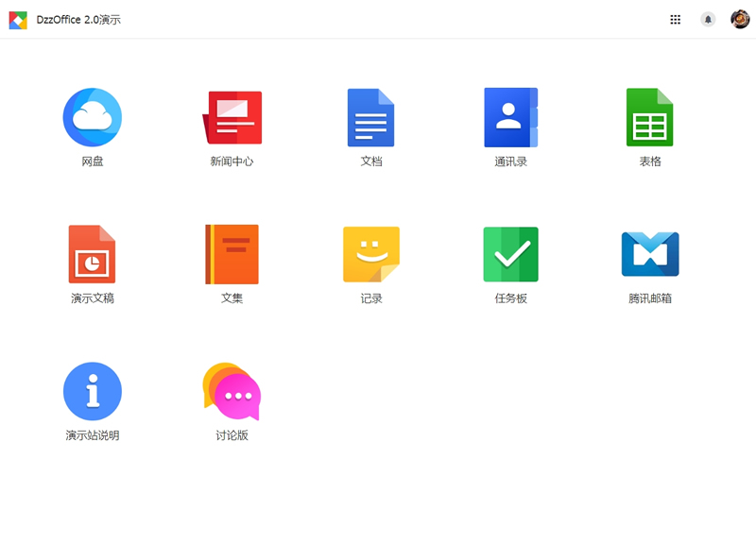Click the 新闻中心 label text
Image resolution: width=756 pixels, height=544 pixels.
point(232,161)
